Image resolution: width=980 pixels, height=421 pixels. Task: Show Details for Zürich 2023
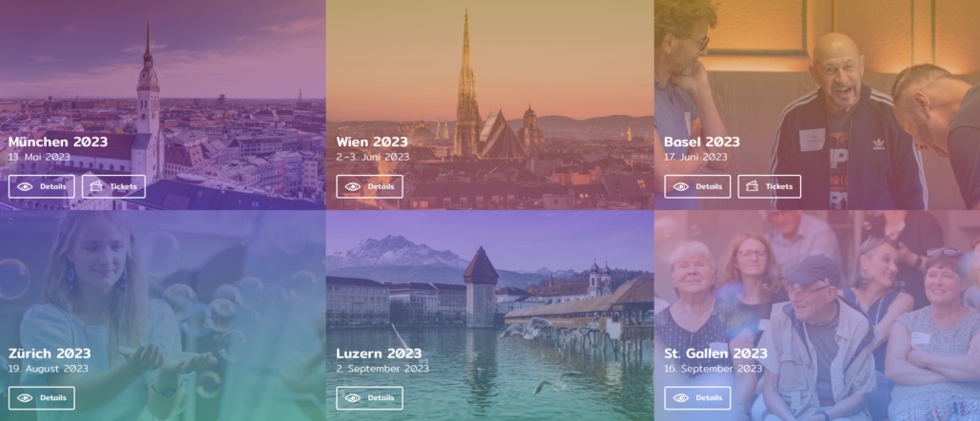(42, 398)
